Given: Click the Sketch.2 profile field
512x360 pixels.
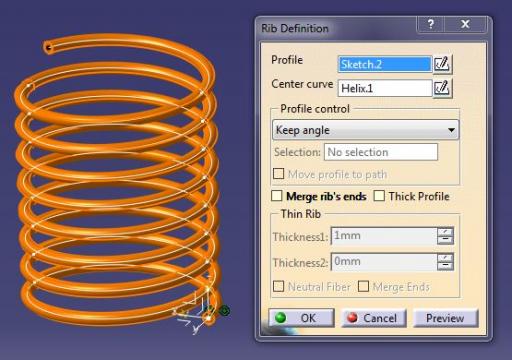Looking at the screenshot, I should (x=385, y=64).
